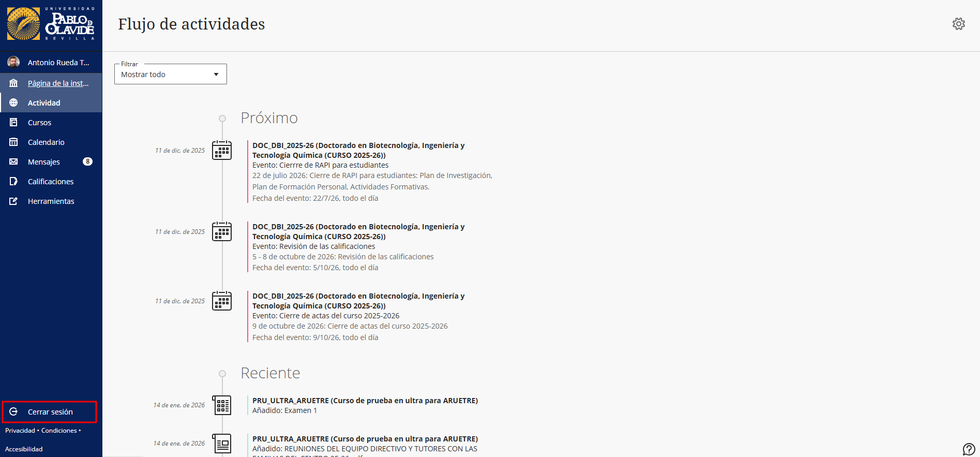Open the Accesibilidad link

click(24, 449)
